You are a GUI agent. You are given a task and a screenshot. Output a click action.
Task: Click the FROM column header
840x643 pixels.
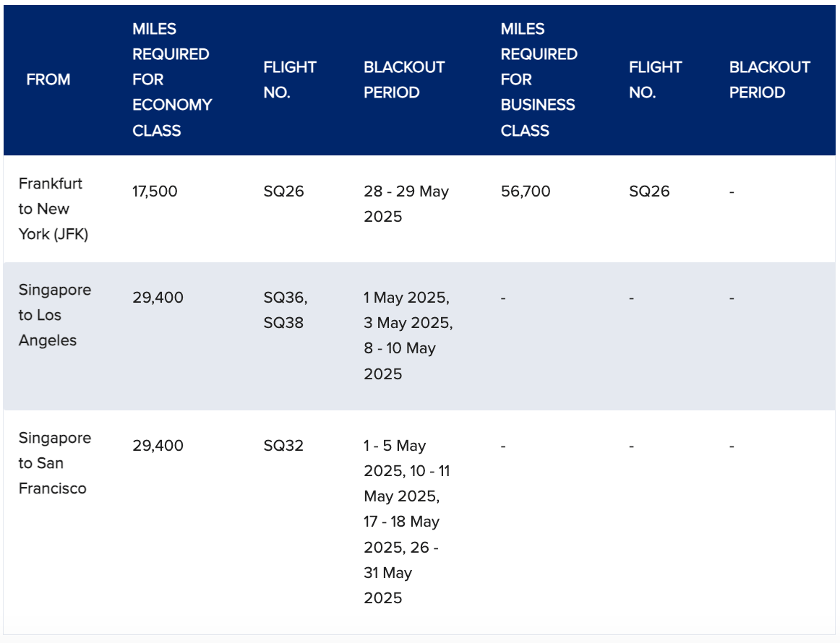pyautogui.click(x=48, y=79)
